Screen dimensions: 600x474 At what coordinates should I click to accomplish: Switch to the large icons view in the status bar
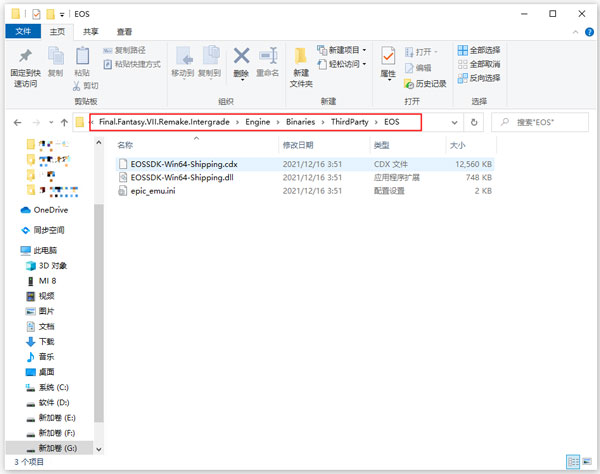pos(587,462)
